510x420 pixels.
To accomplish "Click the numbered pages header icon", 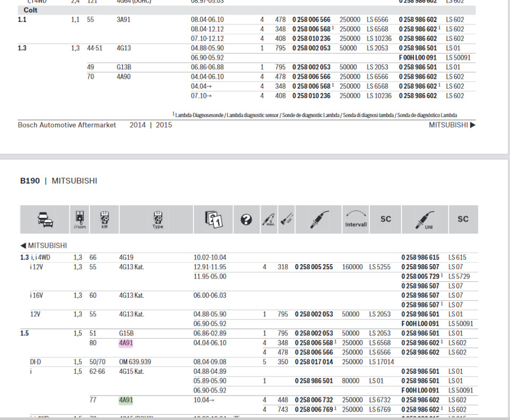I will pyautogui.click(x=214, y=220).
